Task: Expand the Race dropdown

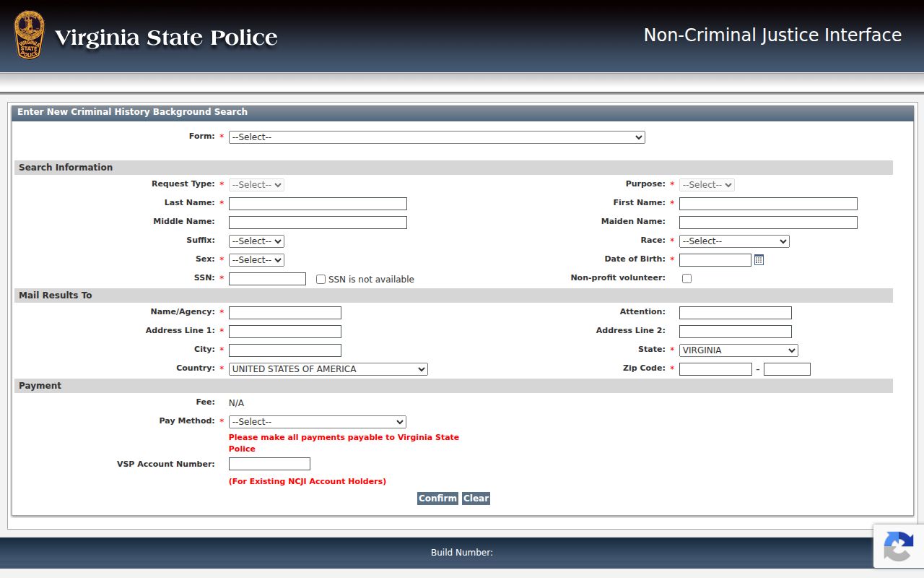Action: point(734,241)
